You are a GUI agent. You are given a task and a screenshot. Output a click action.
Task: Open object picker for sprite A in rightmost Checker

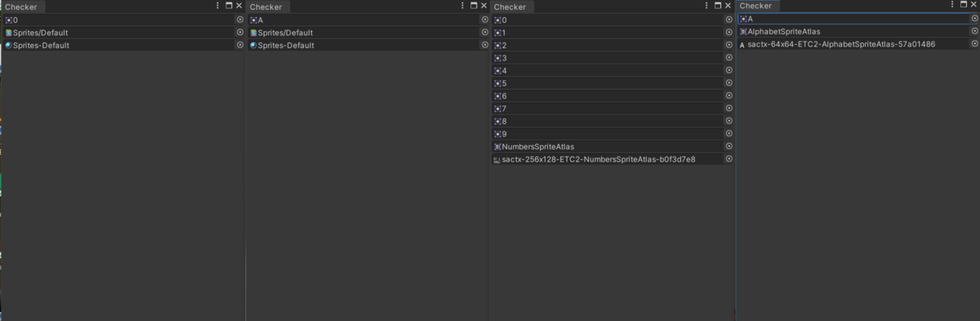click(x=974, y=19)
